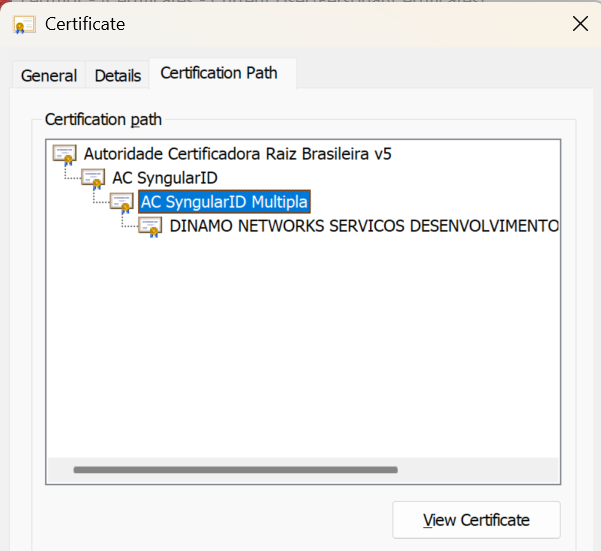Click the AC SyngularID certificate icon

click(94, 178)
